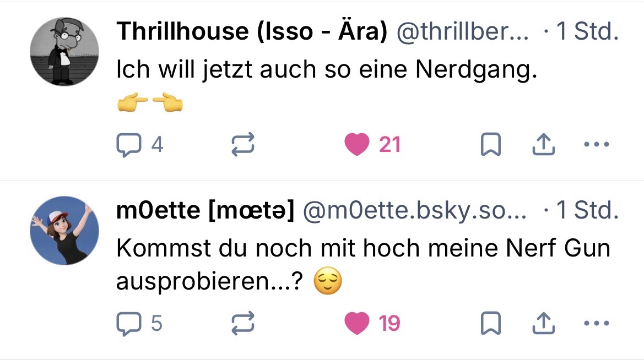Viewport: 644px width, 360px height.
Task: Open the Thrillhouse (Isso - Ära) display name
Action: point(252,32)
